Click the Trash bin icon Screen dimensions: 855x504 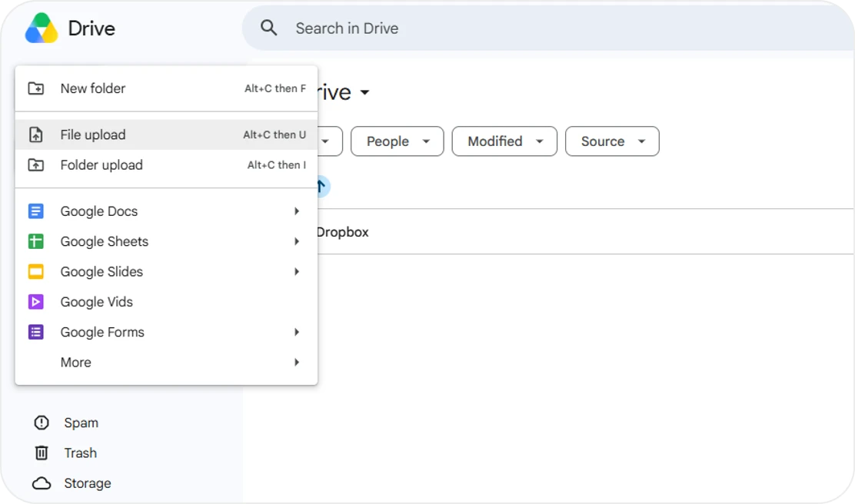pos(42,453)
